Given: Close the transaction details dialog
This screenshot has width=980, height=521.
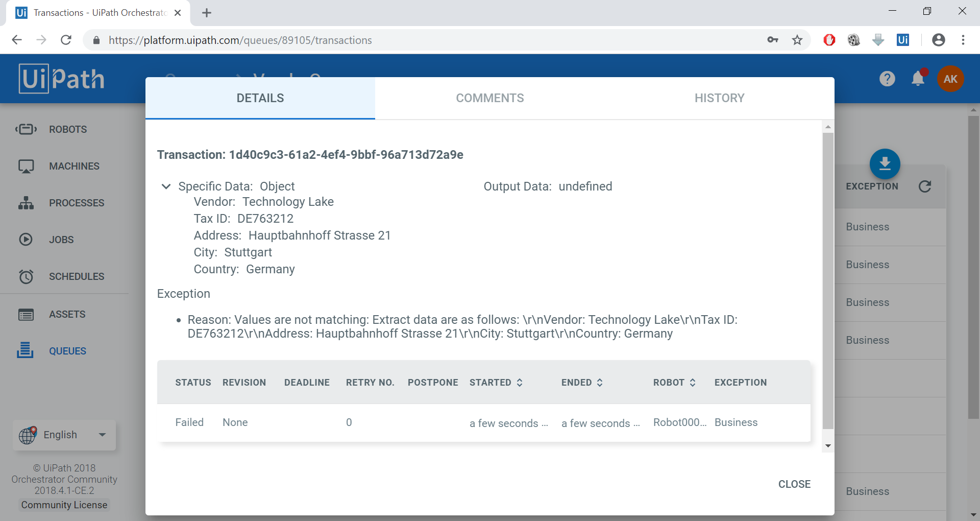Looking at the screenshot, I should 794,484.
